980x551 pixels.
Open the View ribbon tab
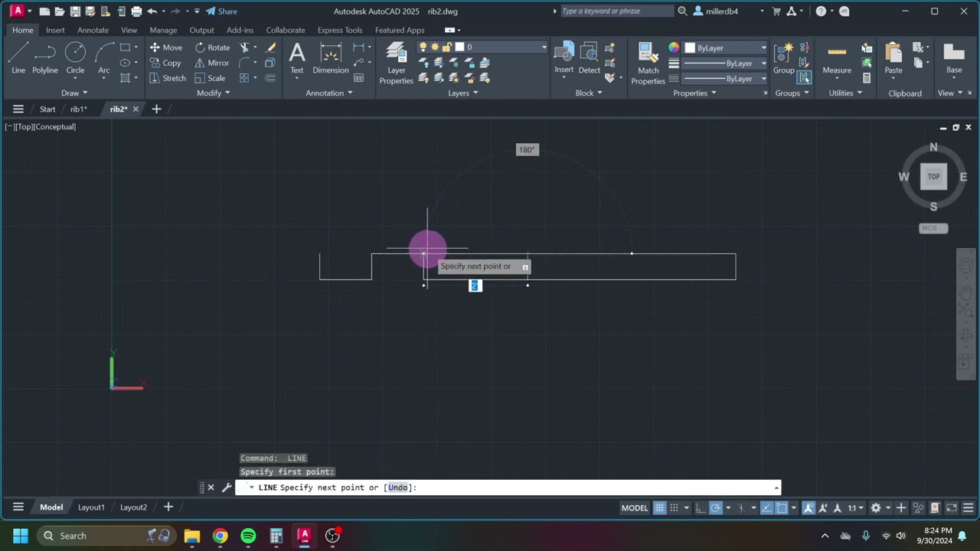[x=129, y=31]
